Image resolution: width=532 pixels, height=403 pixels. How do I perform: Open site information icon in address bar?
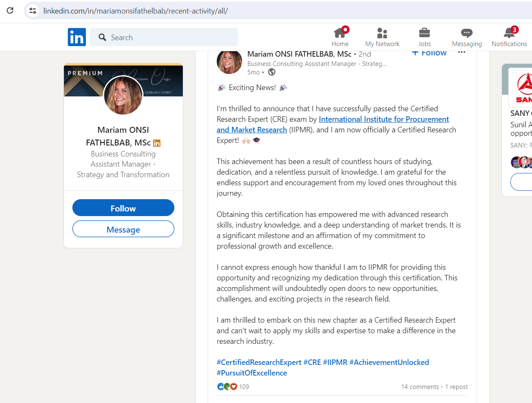(x=33, y=11)
